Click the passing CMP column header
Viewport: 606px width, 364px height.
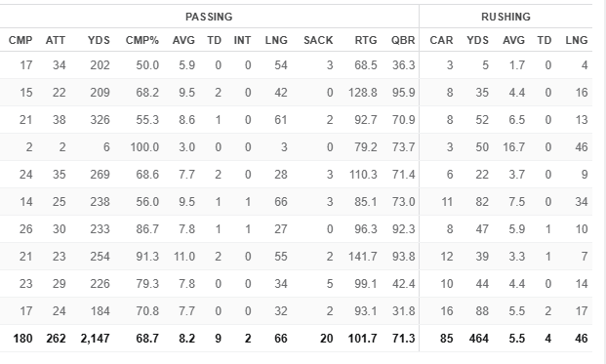tap(20, 40)
